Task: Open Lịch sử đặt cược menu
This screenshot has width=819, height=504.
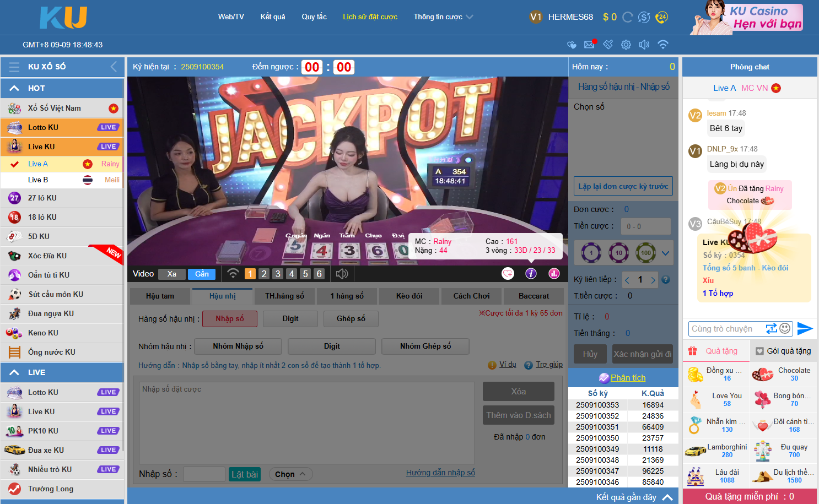Action: click(x=370, y=17)
